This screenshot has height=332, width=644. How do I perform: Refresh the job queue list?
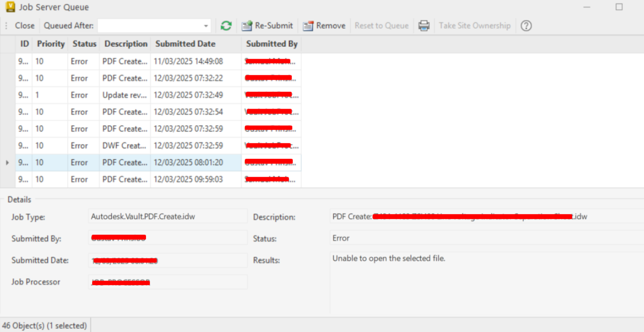226,25
